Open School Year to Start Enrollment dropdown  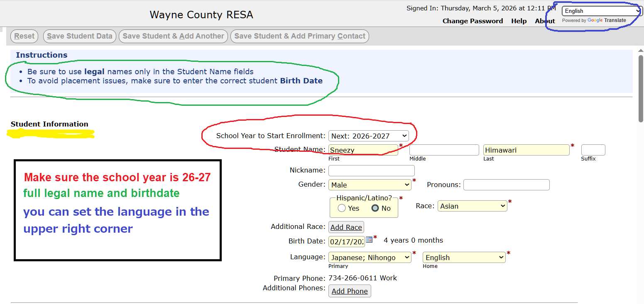point(368,136)
